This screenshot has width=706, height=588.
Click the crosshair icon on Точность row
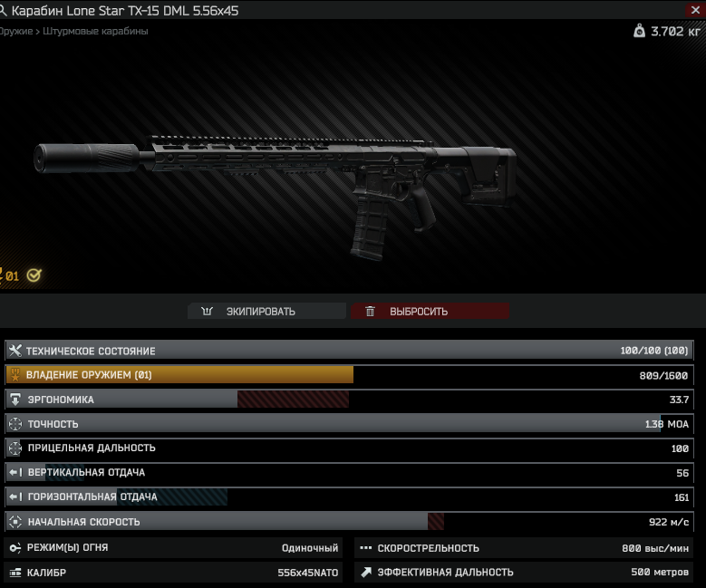coord(15,424)
